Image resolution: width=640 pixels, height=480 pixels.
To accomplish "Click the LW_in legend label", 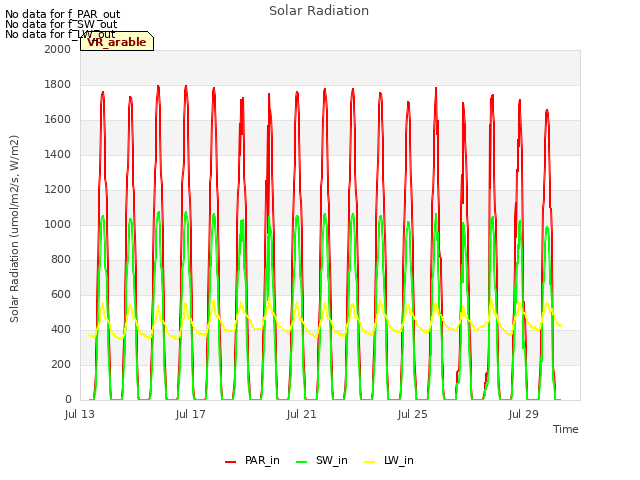I will [x=399, y=460].
